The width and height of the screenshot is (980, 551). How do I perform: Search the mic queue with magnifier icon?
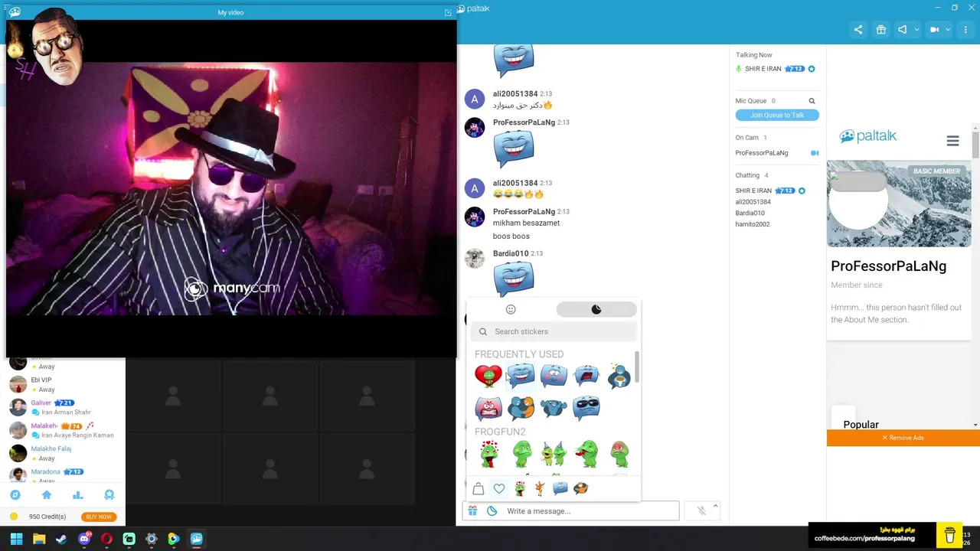[x=812, y=101]
